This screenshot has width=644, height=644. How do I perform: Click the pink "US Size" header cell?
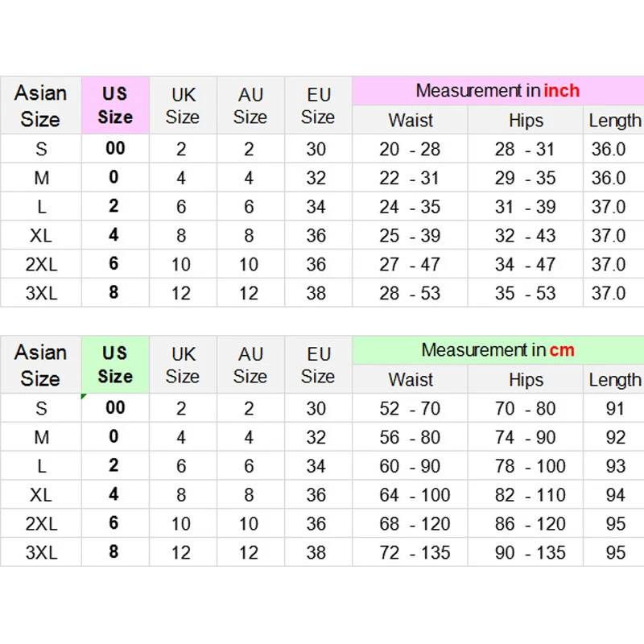click(115, 105)
